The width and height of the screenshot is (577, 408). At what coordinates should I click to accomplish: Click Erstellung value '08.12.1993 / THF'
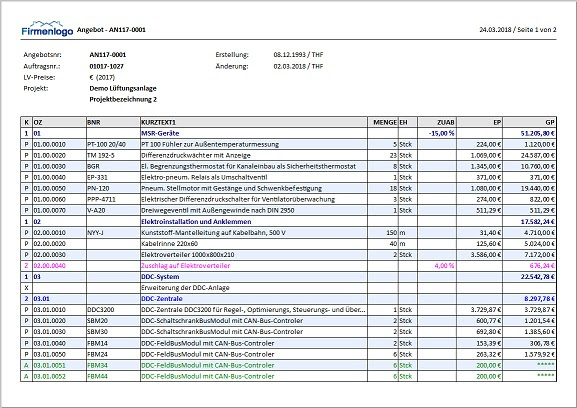(298, 55)
